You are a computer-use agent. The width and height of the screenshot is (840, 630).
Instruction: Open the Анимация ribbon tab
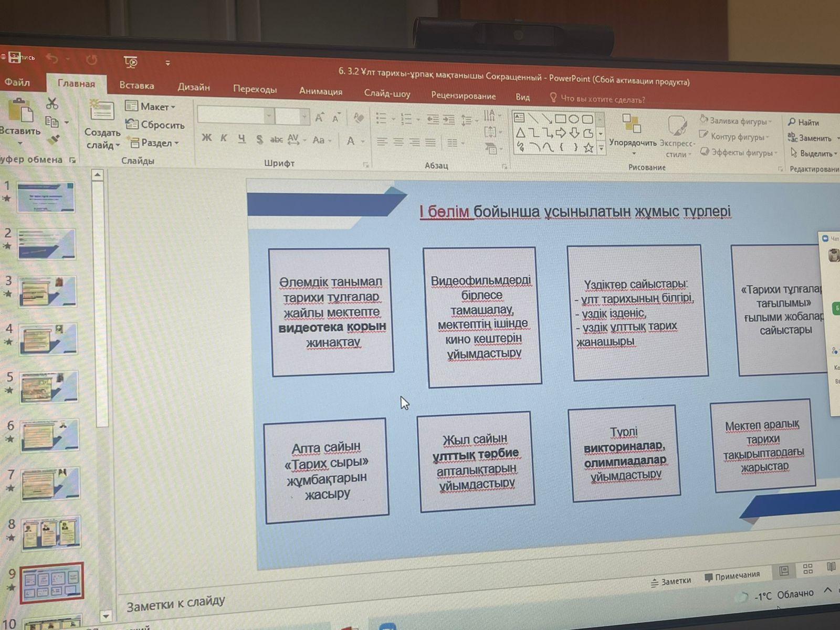tap(320, 91)
